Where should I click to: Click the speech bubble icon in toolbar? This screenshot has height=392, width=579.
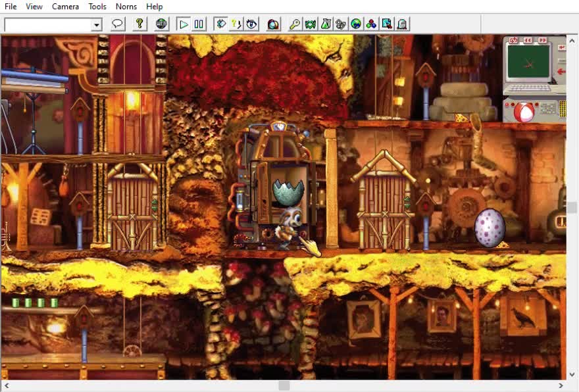point(117,24)
